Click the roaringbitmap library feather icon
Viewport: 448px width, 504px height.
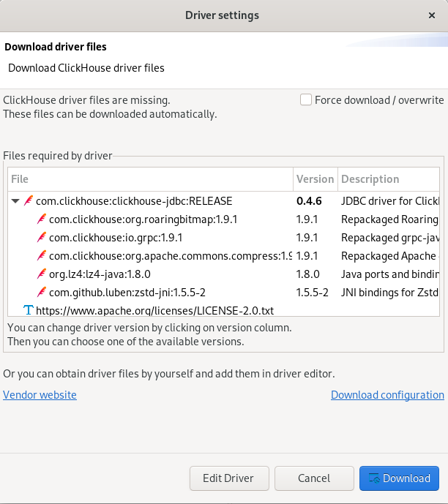click(x=42, y=219)
